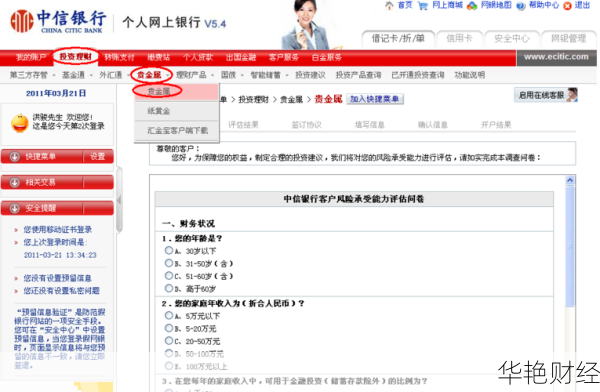Open 个人贷款 in the main menu
This screenshot has width=600, height=392.
[x=198, y=57]
